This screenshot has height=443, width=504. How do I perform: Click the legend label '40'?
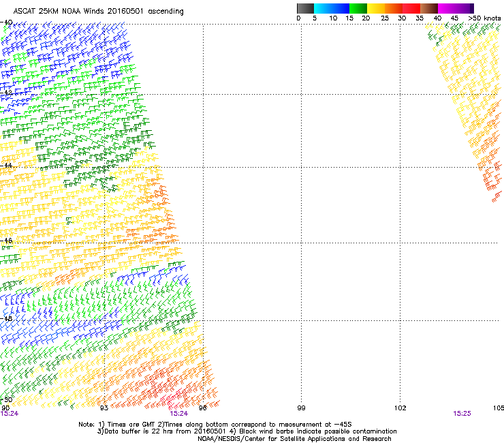[x=437, y=18]
